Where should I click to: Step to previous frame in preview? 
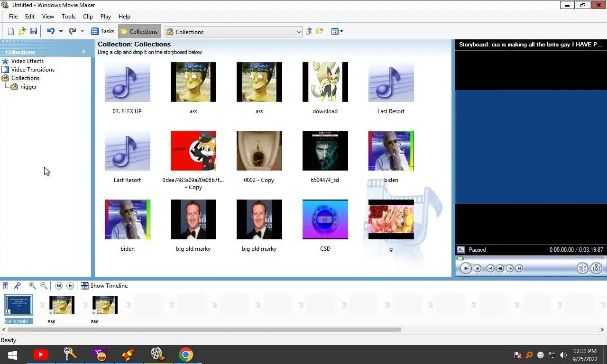[500, 268]
